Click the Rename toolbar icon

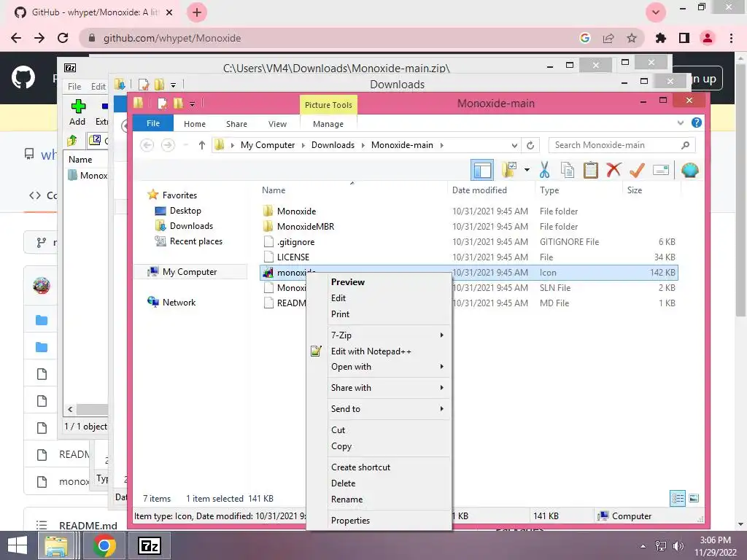661,170
